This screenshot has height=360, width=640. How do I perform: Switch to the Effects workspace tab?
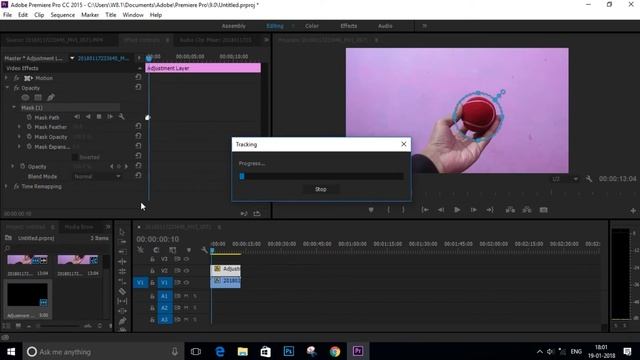[349, 26]
